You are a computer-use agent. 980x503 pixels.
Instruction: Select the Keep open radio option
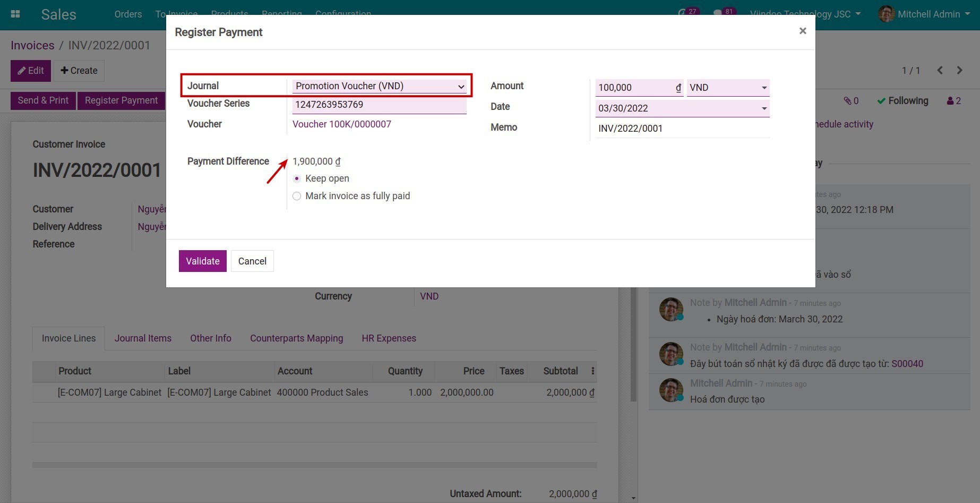[297, 178]
